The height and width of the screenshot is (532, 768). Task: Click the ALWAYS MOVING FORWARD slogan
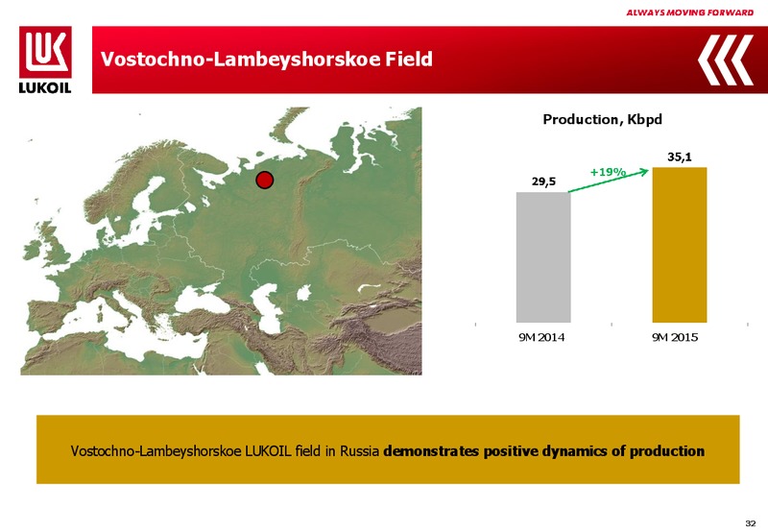tap(689, 12)
